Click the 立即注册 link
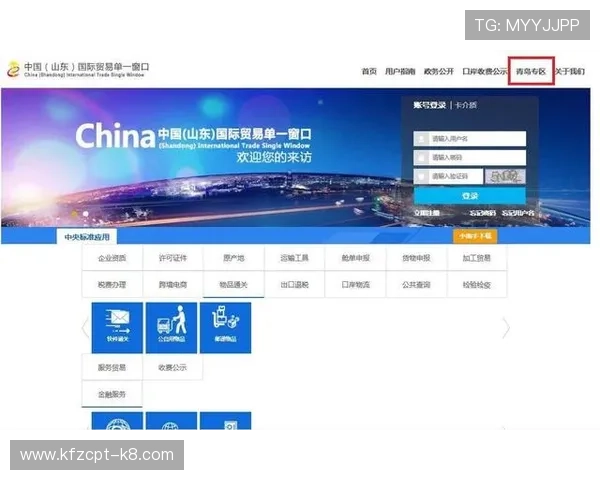This screenshot has width=600, height=480. 427,213
